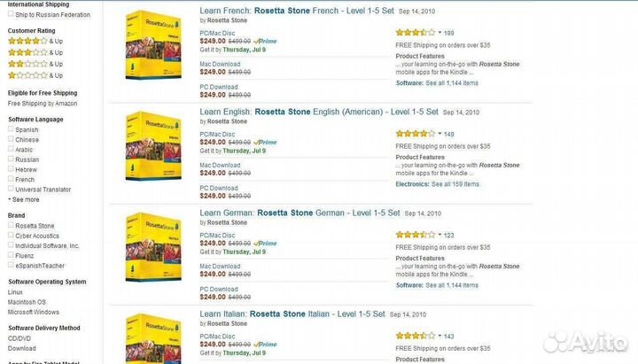
Task: Select the four stars & up rating filter
Action: (x=27, y=41)
